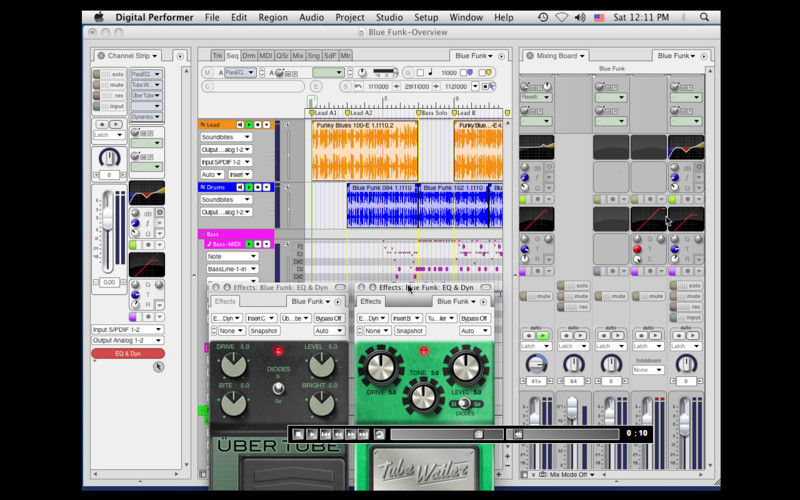Click the Play button in the video transport bar

click(x=312, y=434)
